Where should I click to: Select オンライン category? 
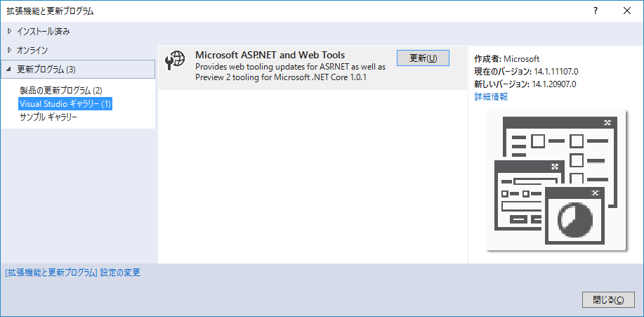32,50
